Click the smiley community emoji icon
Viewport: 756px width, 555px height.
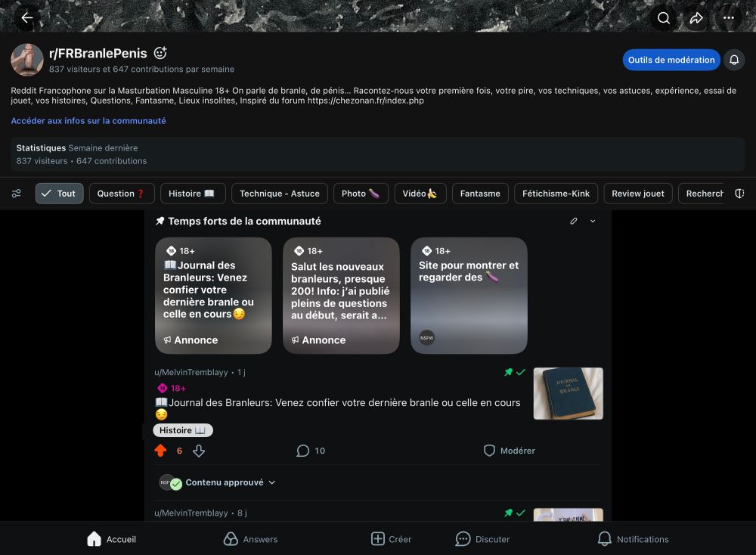tap(160, 53)
